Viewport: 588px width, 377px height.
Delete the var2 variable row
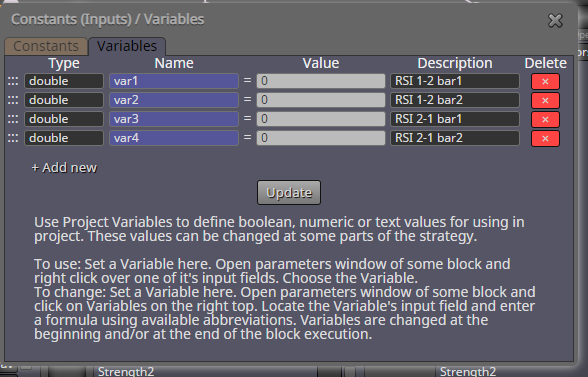pyautogui.click(x=545, y=101)
